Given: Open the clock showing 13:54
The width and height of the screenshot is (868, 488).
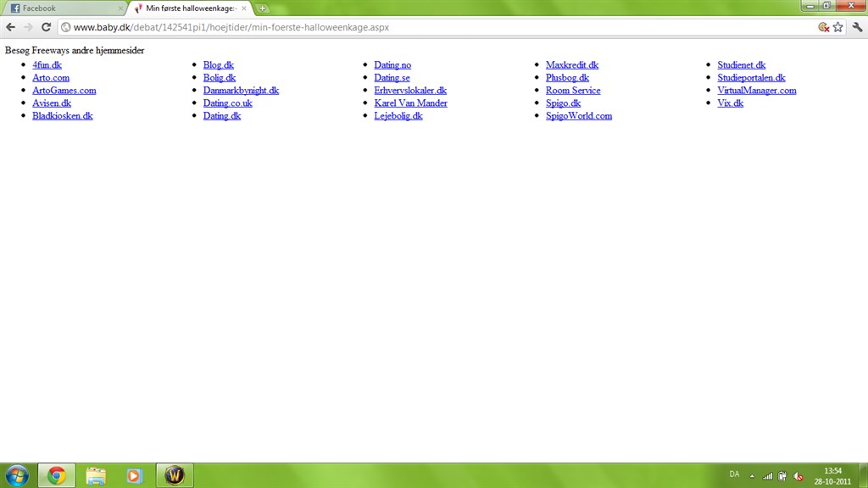Looking at the screenshot, I should coord(832,476).
